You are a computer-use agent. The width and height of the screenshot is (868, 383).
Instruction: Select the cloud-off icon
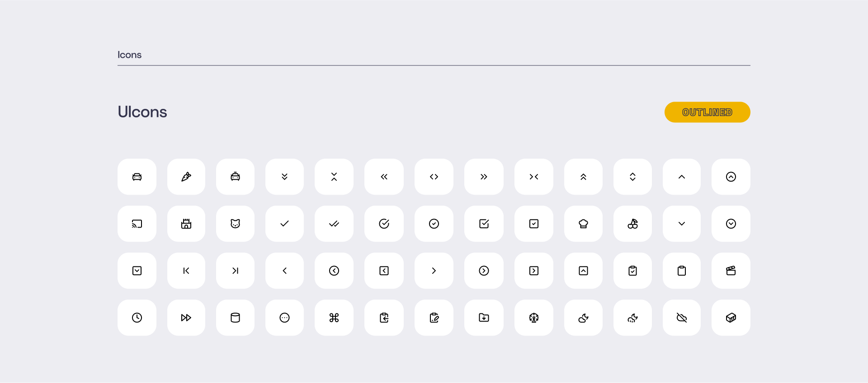[x=682, y=318]
